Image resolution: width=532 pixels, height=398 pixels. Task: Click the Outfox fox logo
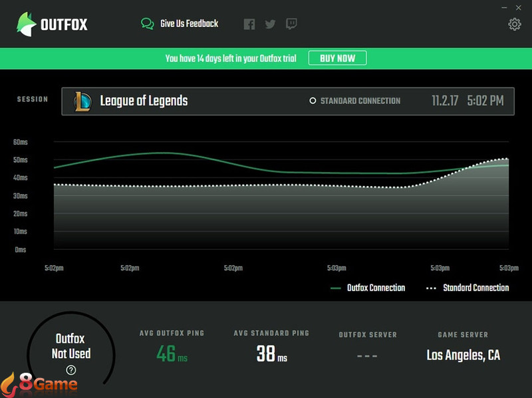coord(27,25)
